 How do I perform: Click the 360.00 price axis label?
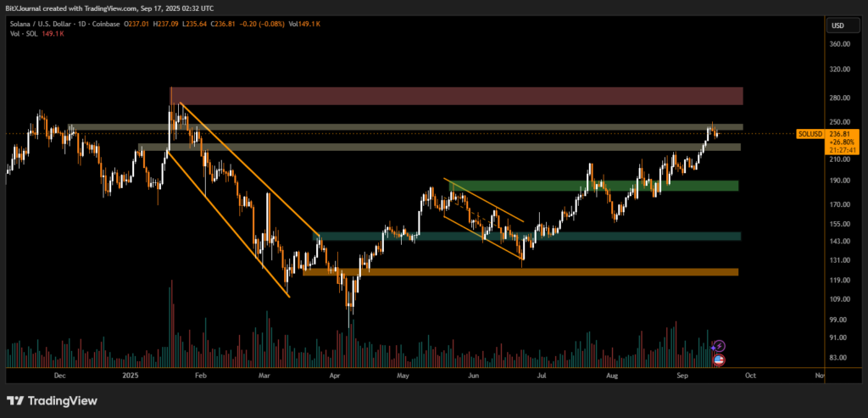[840, 44]
